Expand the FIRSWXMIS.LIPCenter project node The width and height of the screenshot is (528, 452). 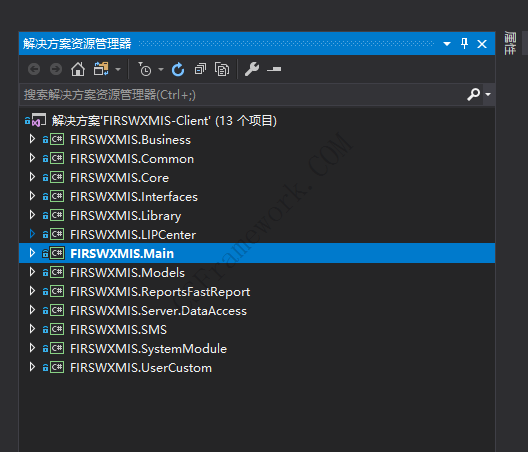point(32,234)
